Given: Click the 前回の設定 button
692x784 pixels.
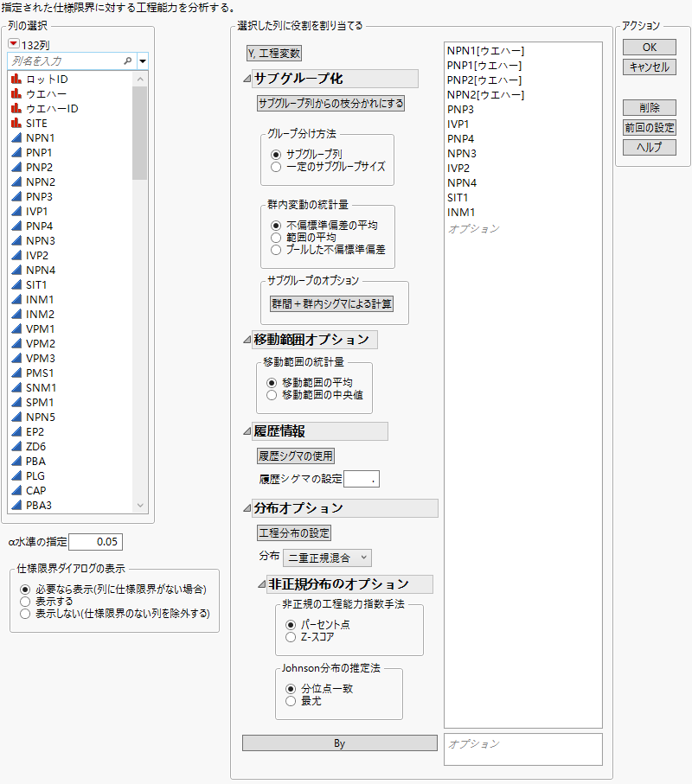Looking at the screenshot, I should tap(650, 128).
